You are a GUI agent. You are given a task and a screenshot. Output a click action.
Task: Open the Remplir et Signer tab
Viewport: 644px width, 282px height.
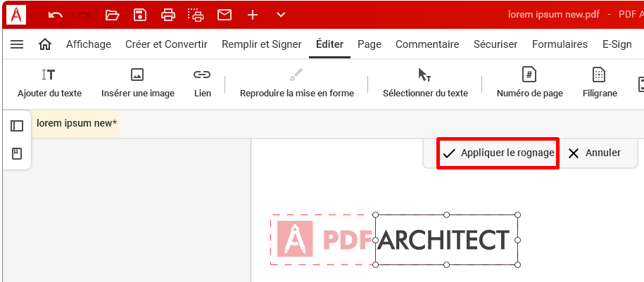[x=262, y=44]
